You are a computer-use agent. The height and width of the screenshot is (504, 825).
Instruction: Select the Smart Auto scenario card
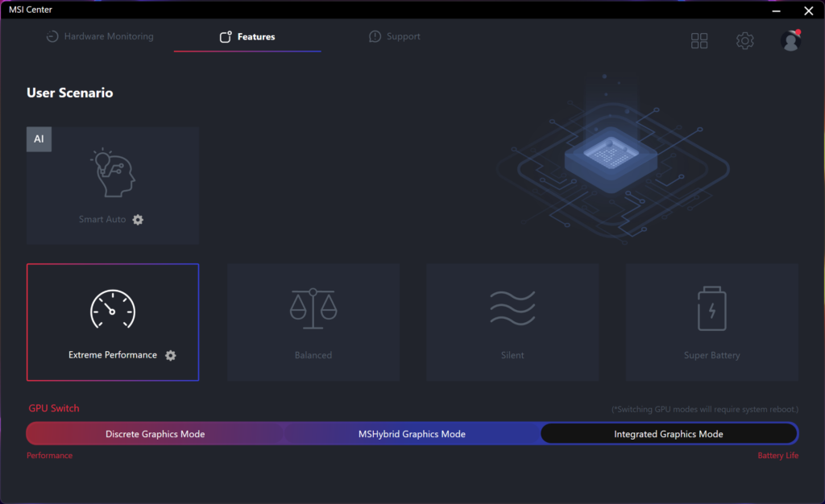113,185
